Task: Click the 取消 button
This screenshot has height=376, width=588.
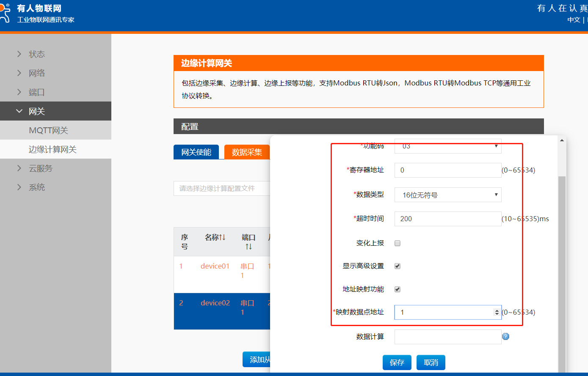Action: point(431,362)
